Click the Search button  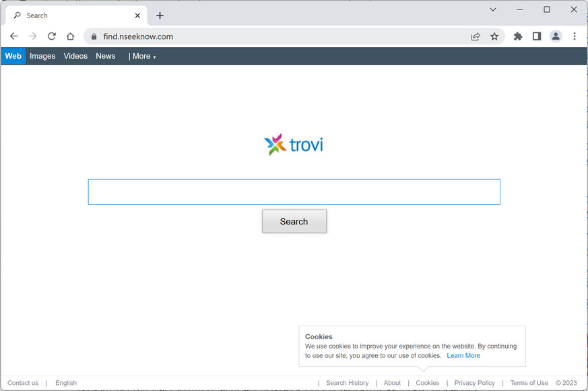(x=294, y=221)
